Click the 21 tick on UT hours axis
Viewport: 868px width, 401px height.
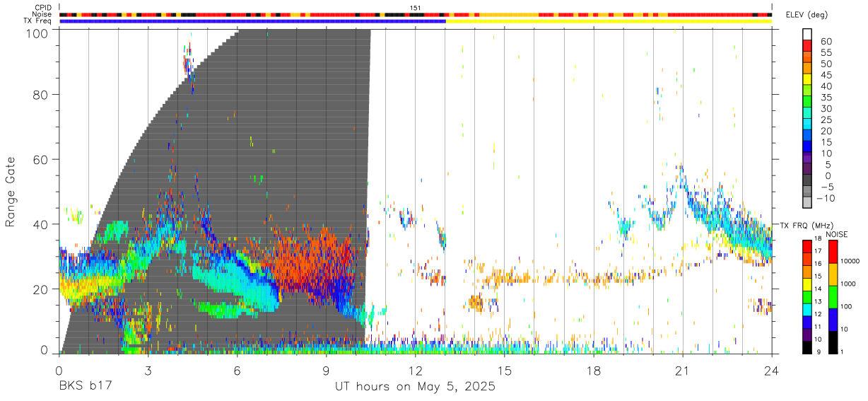point(683,370)
